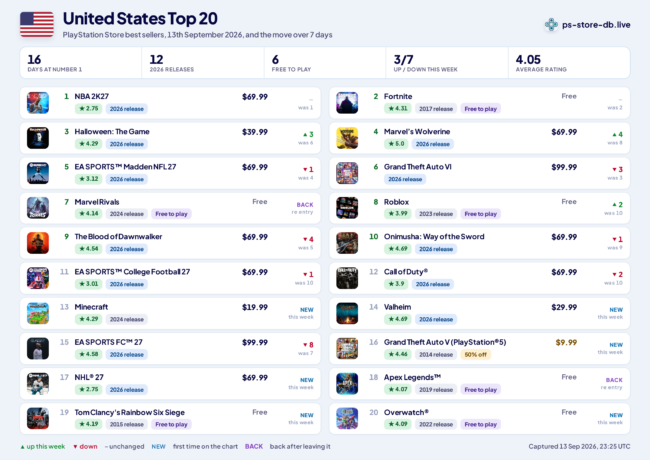
Task: Click the 16 Days at Number 1 stat
Action: point(81,63)
